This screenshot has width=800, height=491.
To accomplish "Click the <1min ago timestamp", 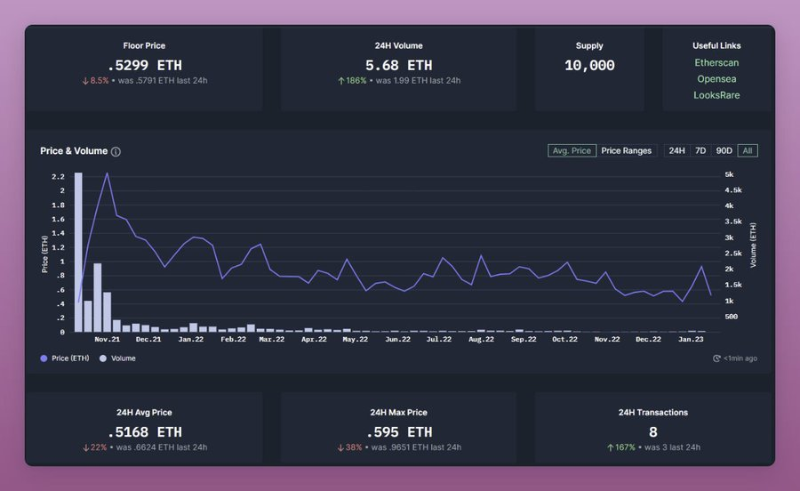I will click(740, 358).
